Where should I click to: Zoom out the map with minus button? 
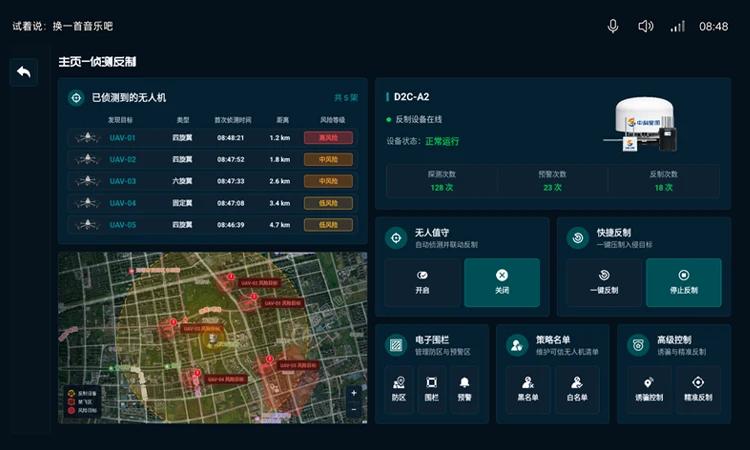tap(353, 410)
